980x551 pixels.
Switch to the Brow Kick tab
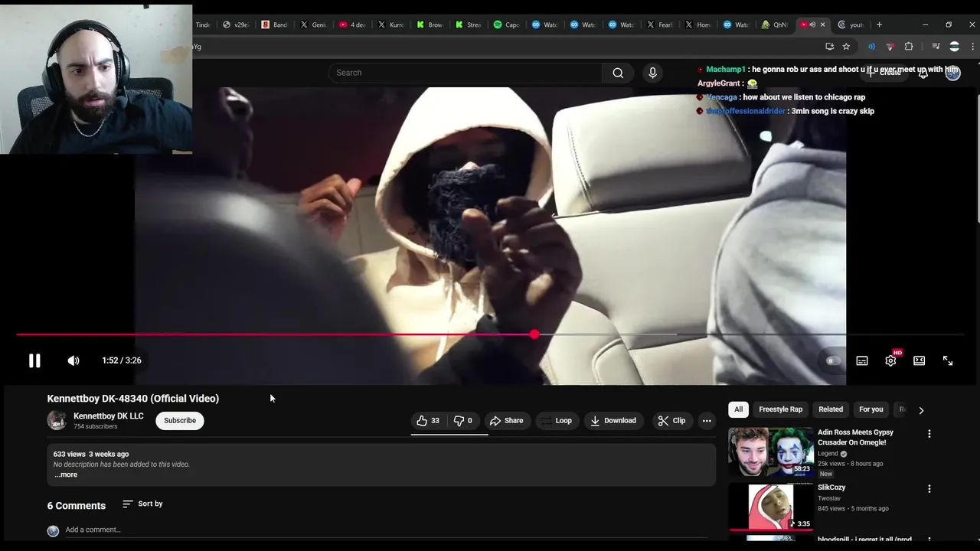(429, 24)
